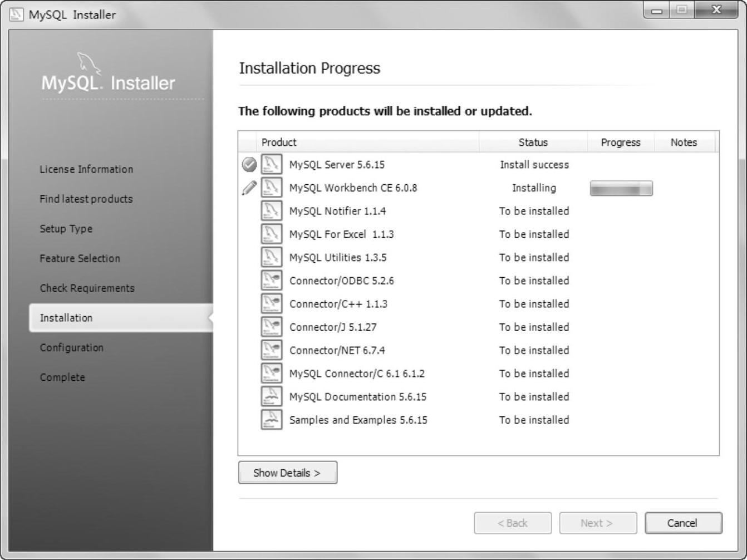Viewport: 747px width, 560px height.
Task: Click To be installed status for Samples and Examples
Action: point(534,420)
